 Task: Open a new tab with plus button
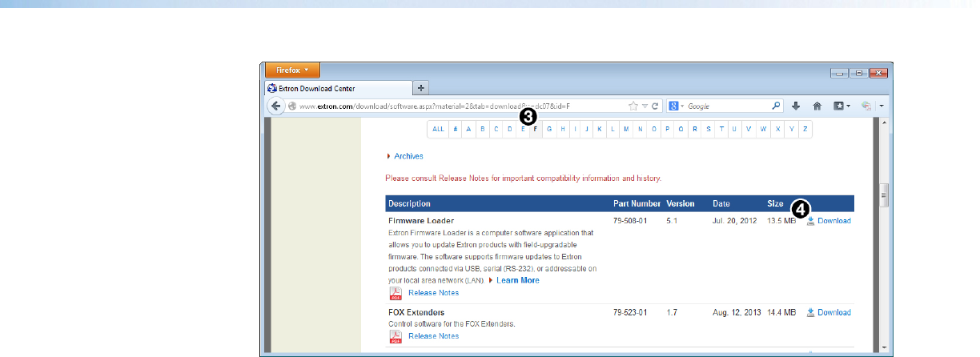421,88
